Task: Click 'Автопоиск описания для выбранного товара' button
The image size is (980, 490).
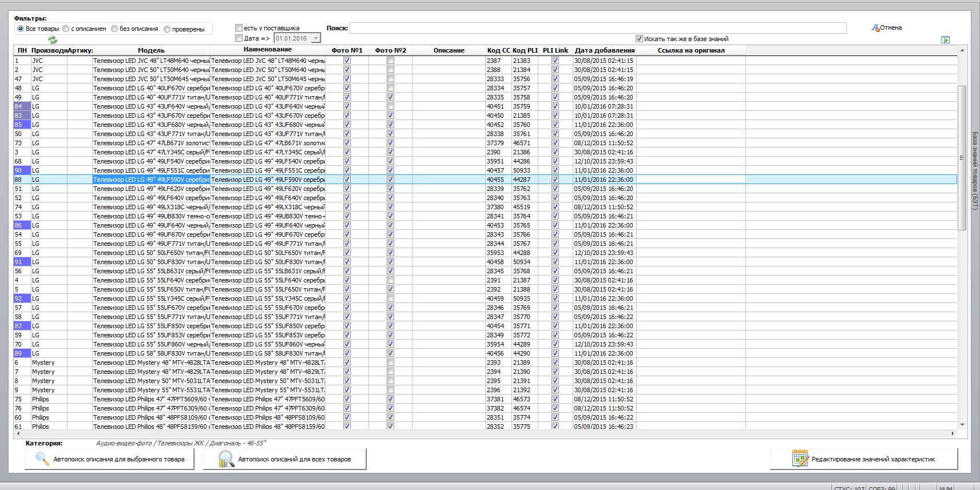Action: 109,459
